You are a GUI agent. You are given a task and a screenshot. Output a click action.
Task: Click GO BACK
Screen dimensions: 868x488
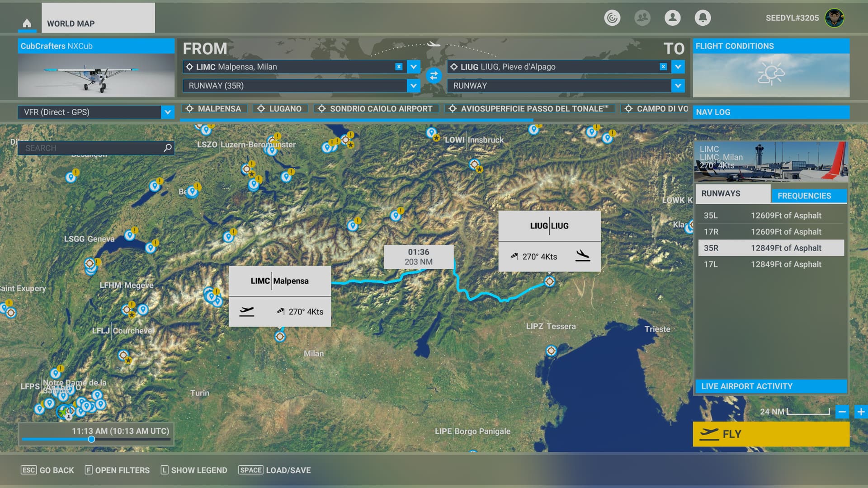click(47, 470)
